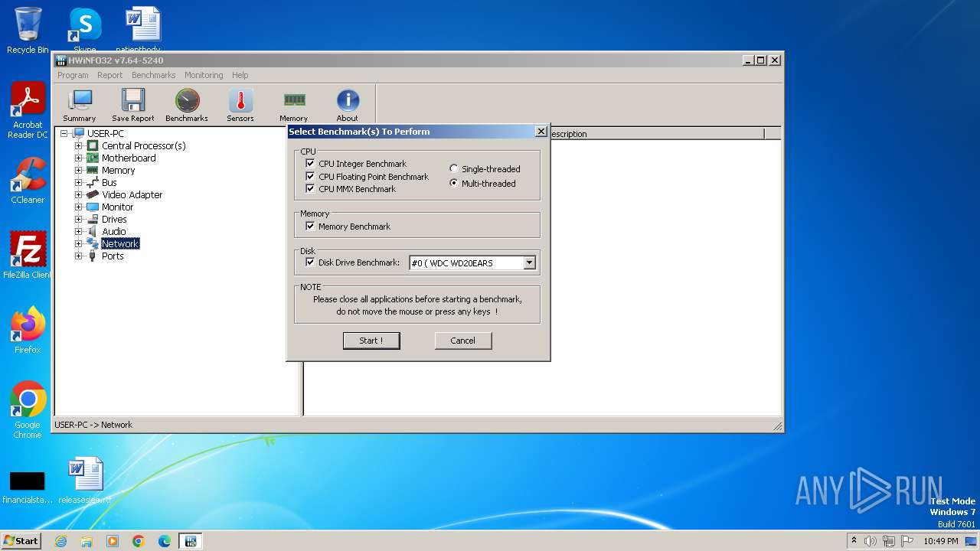Image resolution: width=980 pixels, height=551 pixels.
Task: Cancel the benchmark selection dialog
Action: [463, 341]
